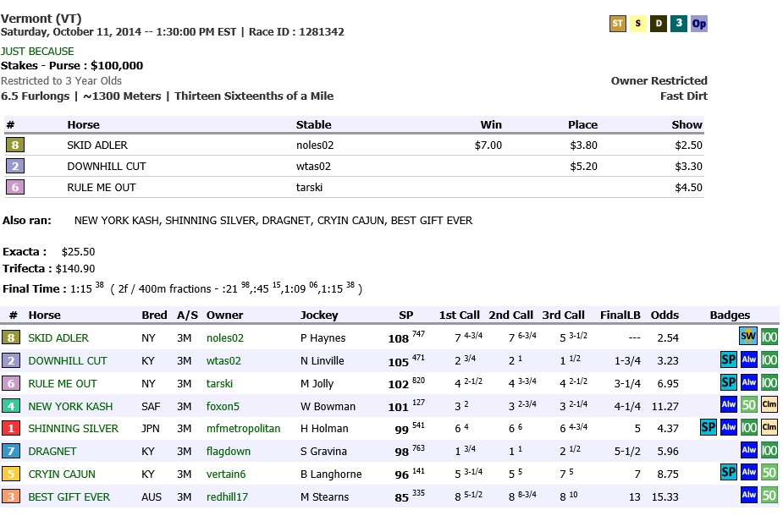This screenshot has height=532, width=783.
Task: Click the $7.00 Win payout
Action: (x=488, y=145)
